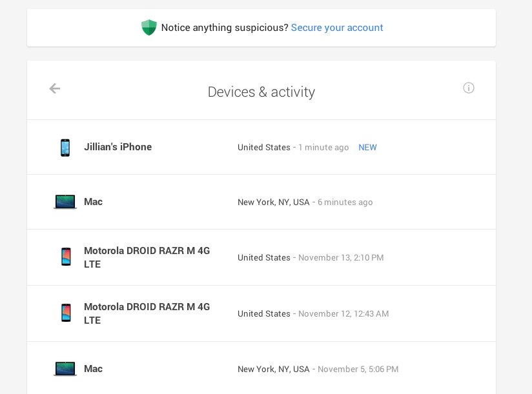Click the Motorola phone icon from November 13
This screenshot has height=394, width=532.
click(65, 257)
